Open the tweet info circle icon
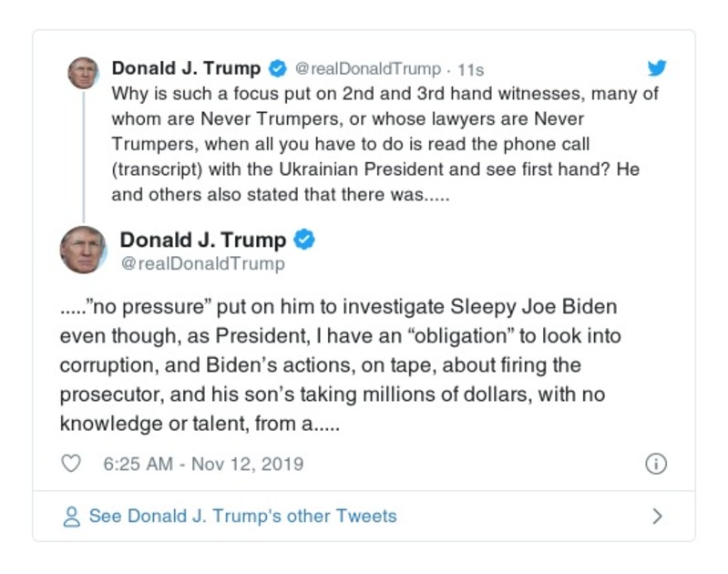This screenshot has width=728, height=574. coord(656,464)
